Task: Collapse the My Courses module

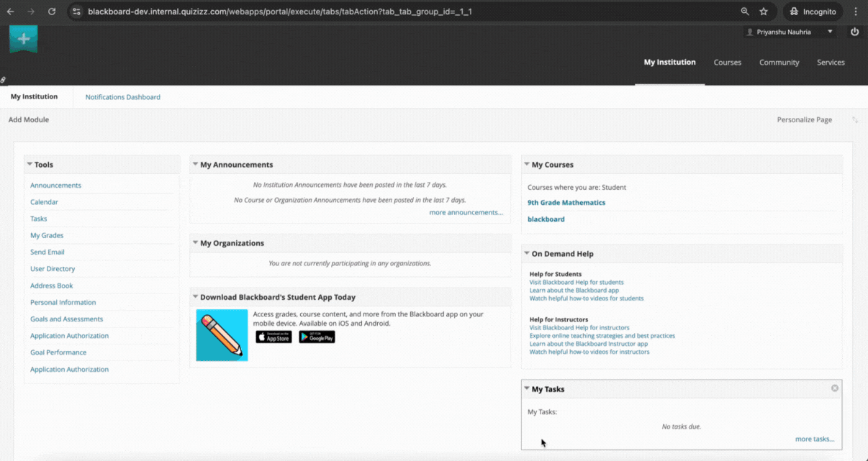Action: point(527,164)
